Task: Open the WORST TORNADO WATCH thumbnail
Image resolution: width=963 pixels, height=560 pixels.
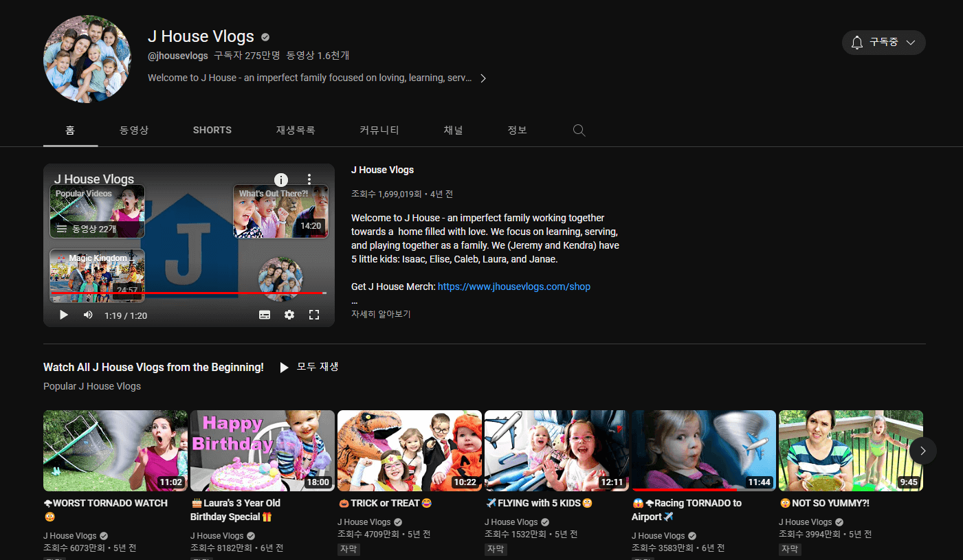Action: tap(115, 451)
